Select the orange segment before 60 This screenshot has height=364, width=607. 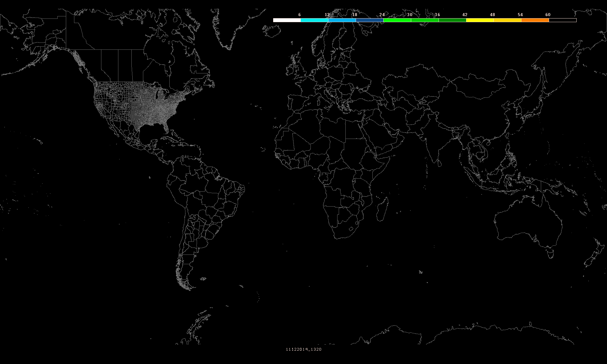coord(535,20)
